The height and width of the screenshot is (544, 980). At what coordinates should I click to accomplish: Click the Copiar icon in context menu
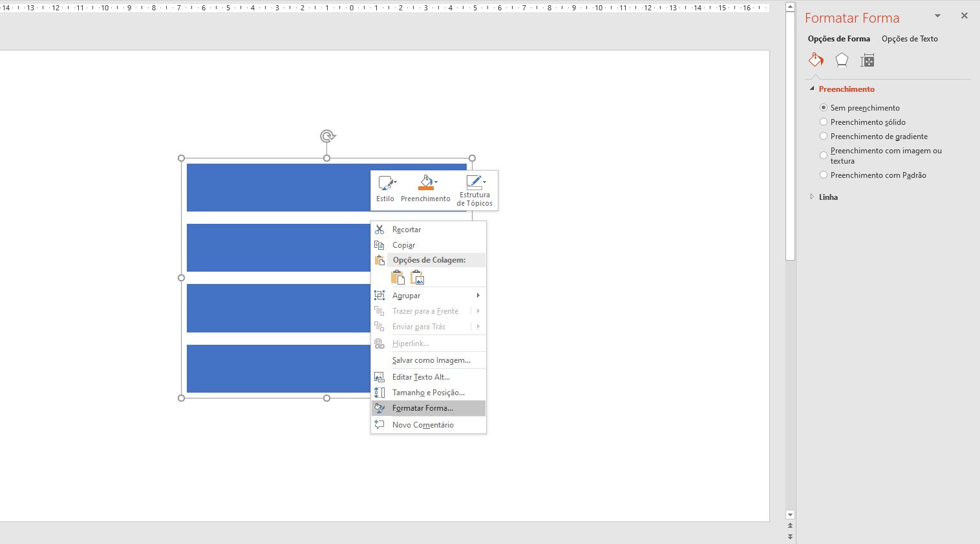tap(379, 245)
